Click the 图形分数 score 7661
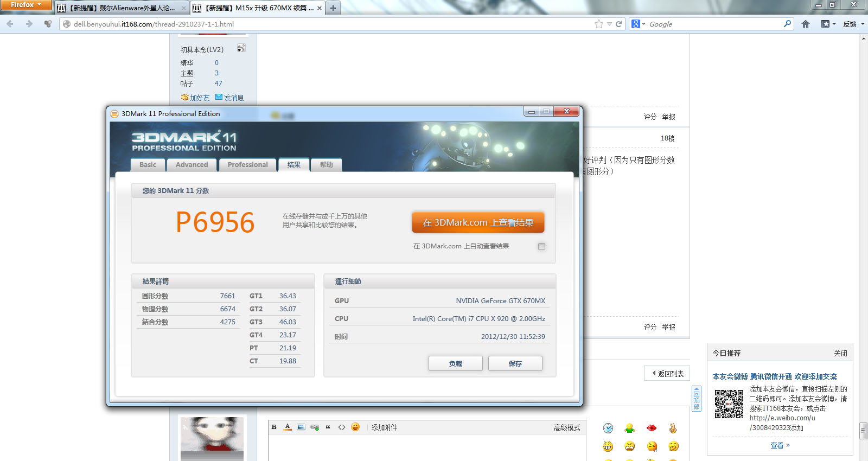The width and height of the screenshot is (868, 461). [228, 296]
